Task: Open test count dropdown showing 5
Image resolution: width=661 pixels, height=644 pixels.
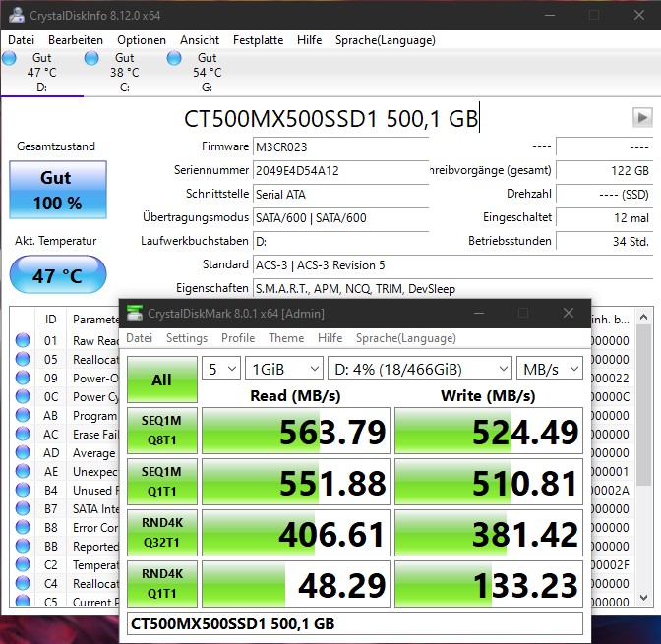Action: coord(221,369)
